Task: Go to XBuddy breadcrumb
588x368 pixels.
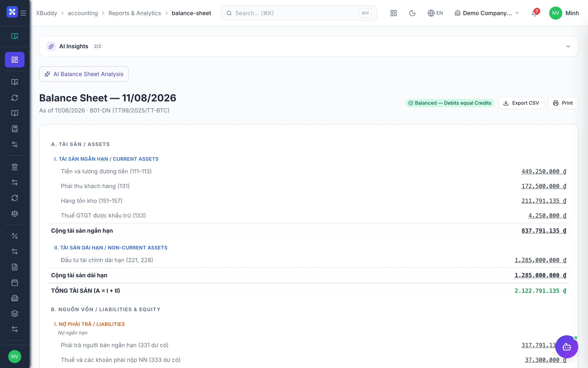Action: click(x=46, y=13)
